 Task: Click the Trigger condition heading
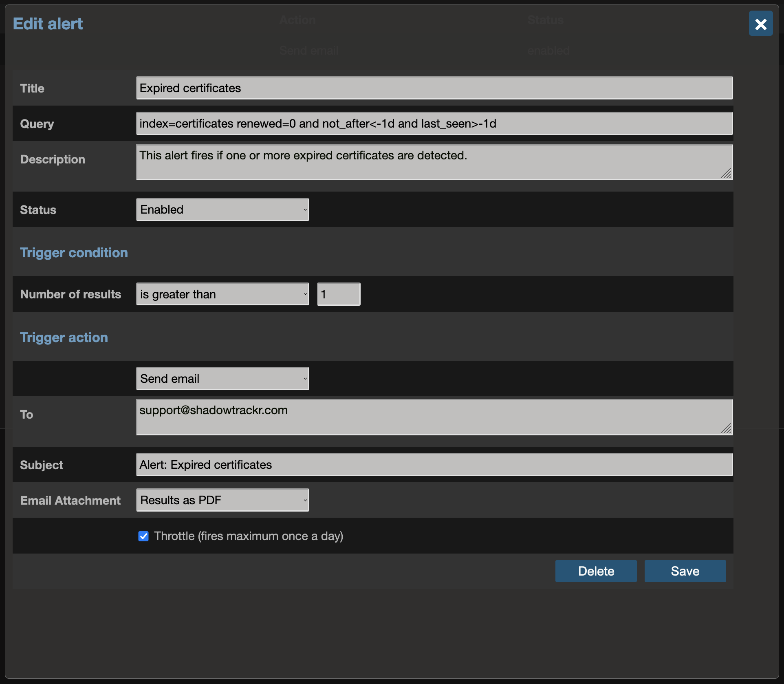pos(74,253)
